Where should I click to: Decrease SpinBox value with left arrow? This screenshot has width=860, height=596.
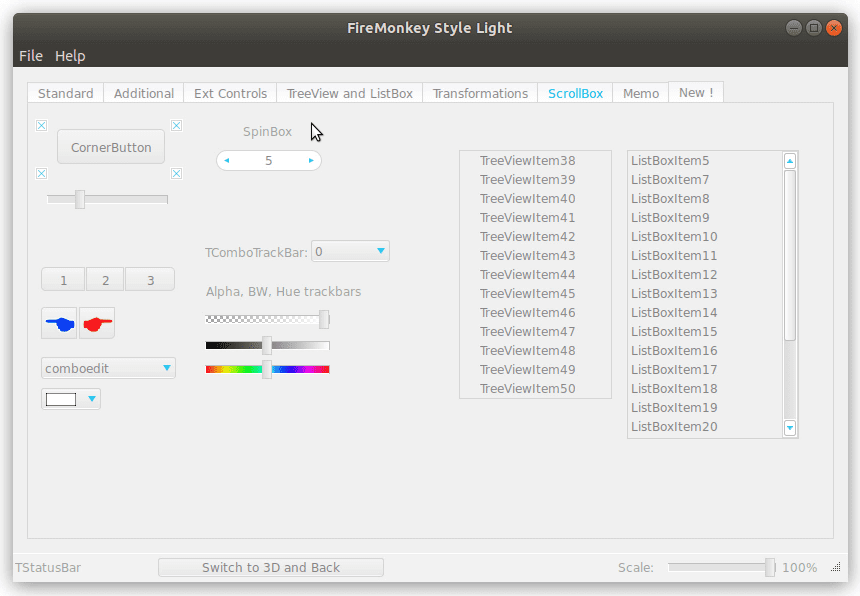click(x=227, y=161)
